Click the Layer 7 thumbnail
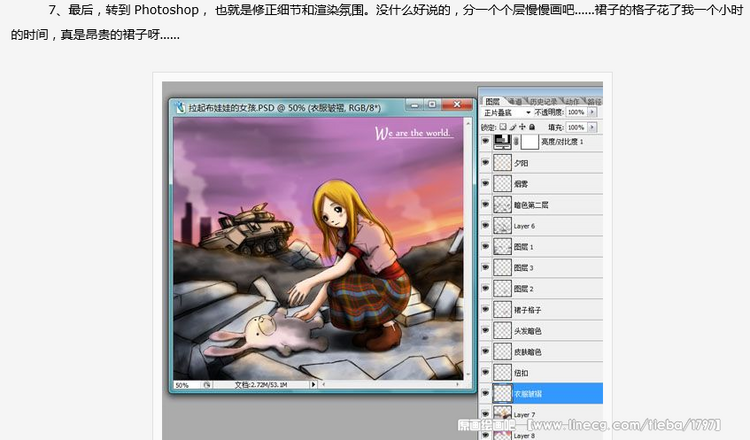This screenshot has height=440, width=750. (502, 413)
